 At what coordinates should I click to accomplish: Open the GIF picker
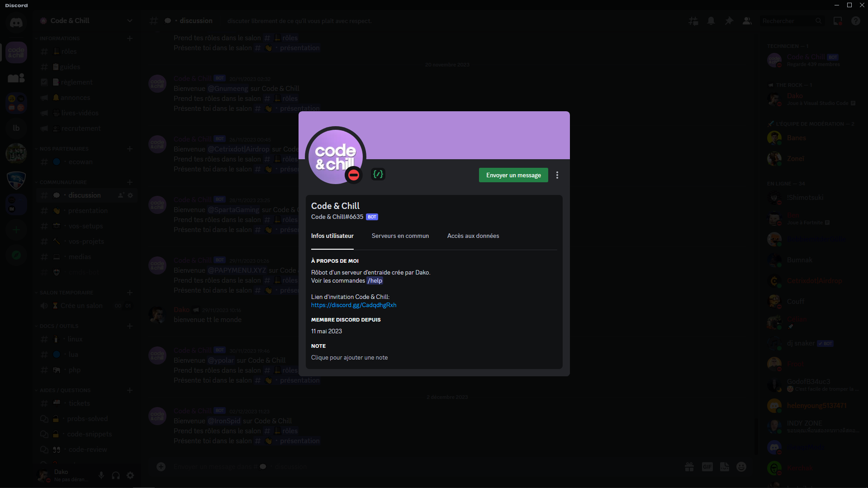(707, 466)
